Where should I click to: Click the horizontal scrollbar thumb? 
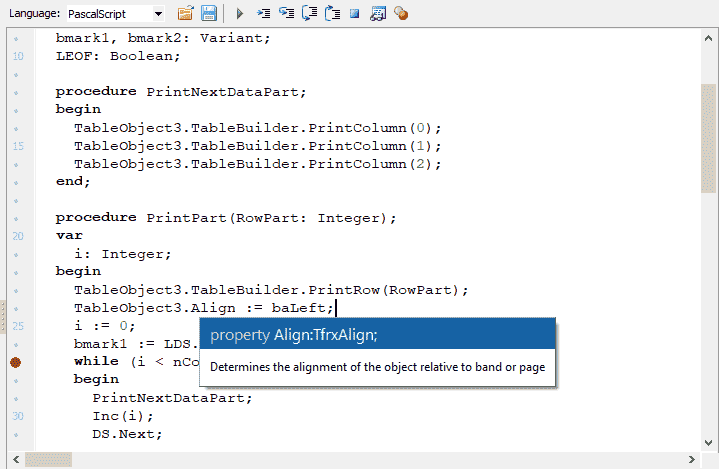pos(48,459)
